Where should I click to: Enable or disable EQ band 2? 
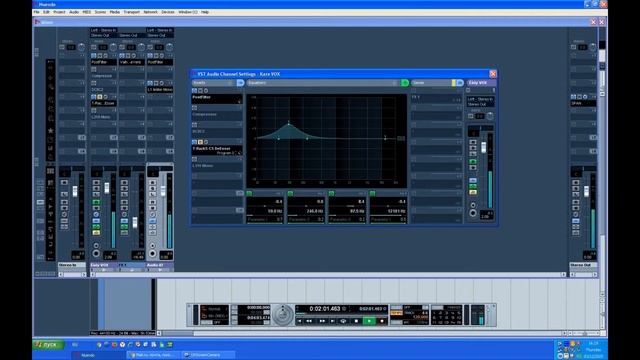290,193
